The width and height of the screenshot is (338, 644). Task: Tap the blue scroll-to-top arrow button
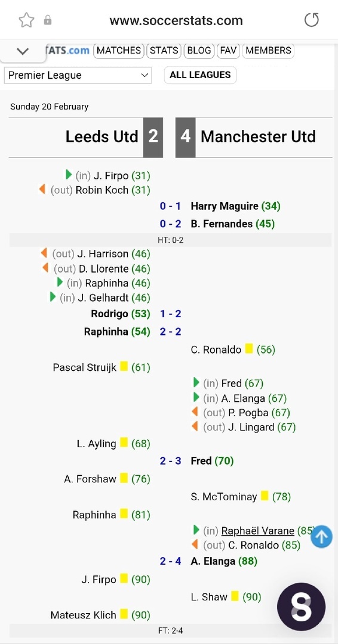(x=321, y=537)
